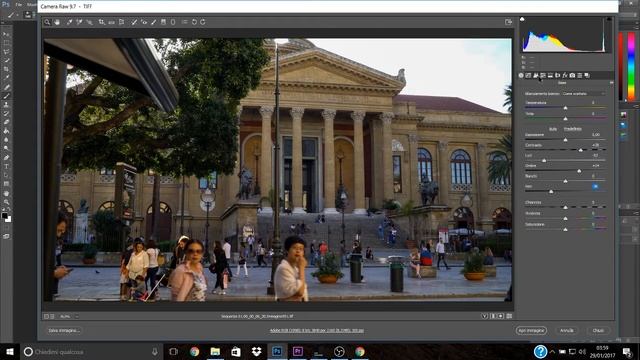Click the Exposure slider handle

pyautogui.click(x=565, y=140)
